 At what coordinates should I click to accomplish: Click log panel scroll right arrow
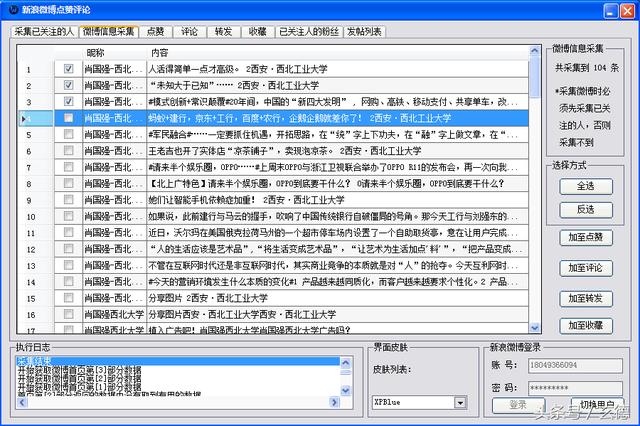click(x=334, y=402)
